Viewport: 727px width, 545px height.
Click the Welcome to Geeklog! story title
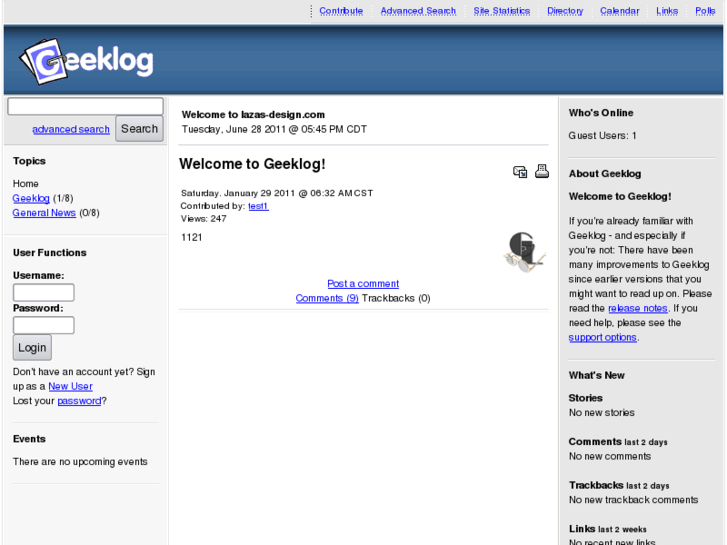point(252,164)
